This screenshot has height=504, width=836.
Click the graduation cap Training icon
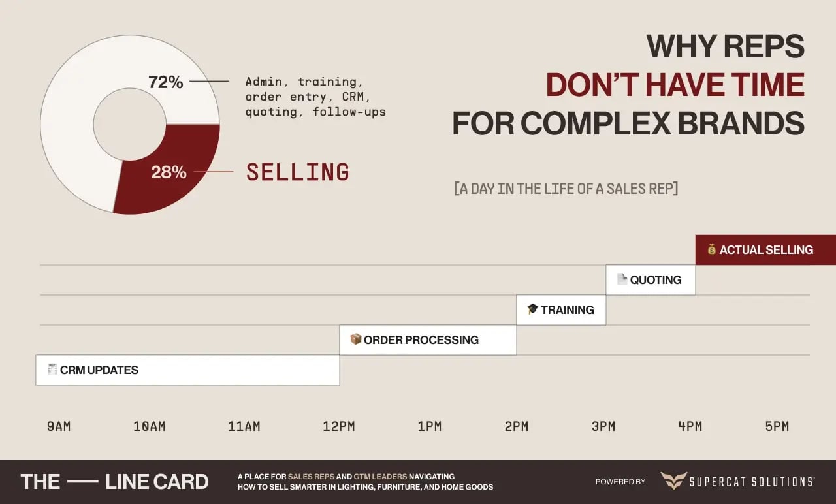(532, 309)
